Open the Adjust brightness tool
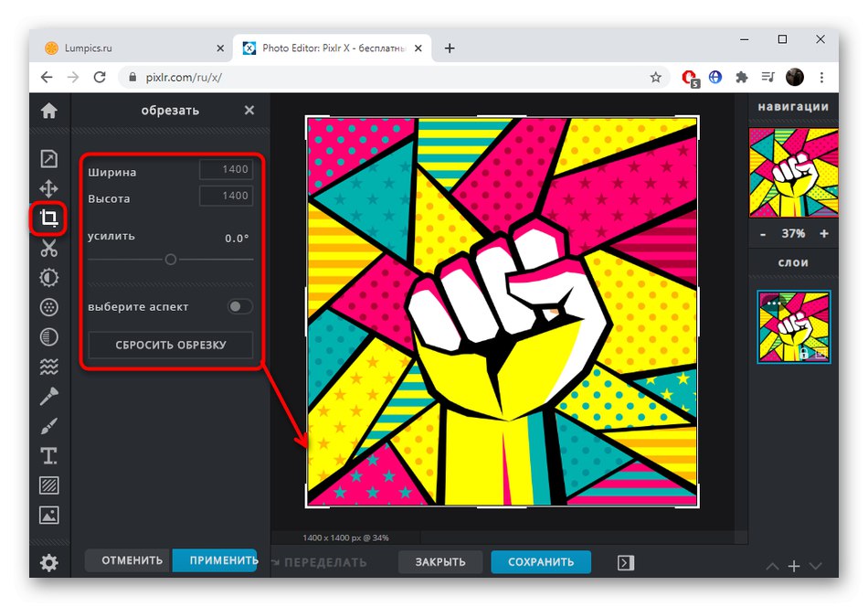 coord(48,278)
